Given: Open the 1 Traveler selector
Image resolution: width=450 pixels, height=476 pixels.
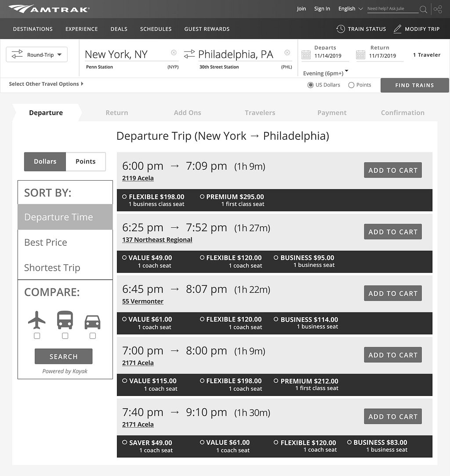Looking at the screenshot, I should click(426, 55).
